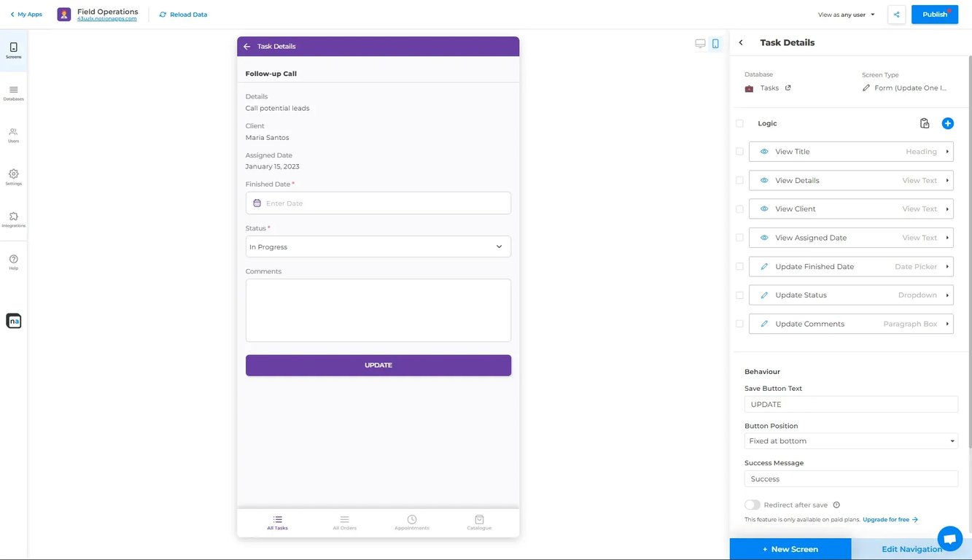Click the Edit Navigation button
Viewport: 972px width, 560px height.
pyautogui.click(x=911, y=549)
